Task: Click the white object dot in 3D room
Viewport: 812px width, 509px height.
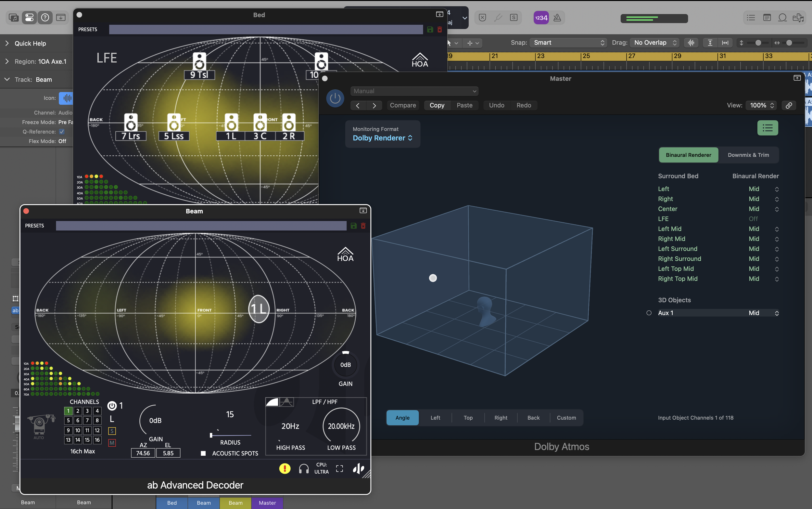Action: click(x=433, y=278)
